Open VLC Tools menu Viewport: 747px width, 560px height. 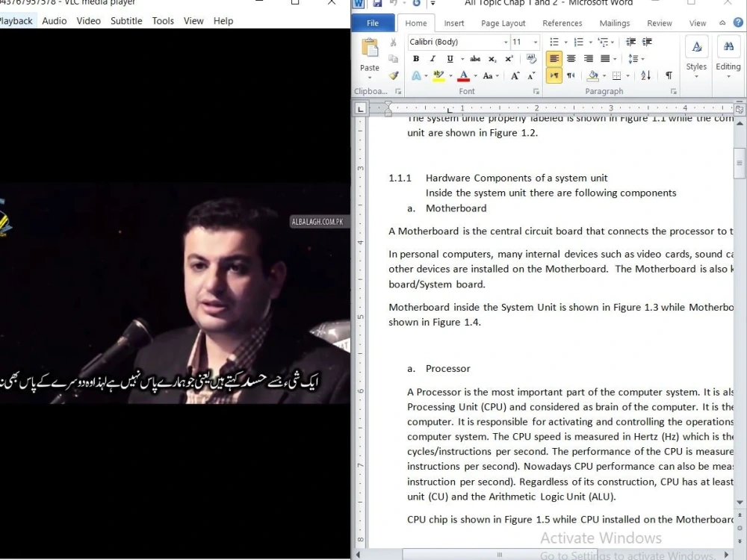coord(163,21)
